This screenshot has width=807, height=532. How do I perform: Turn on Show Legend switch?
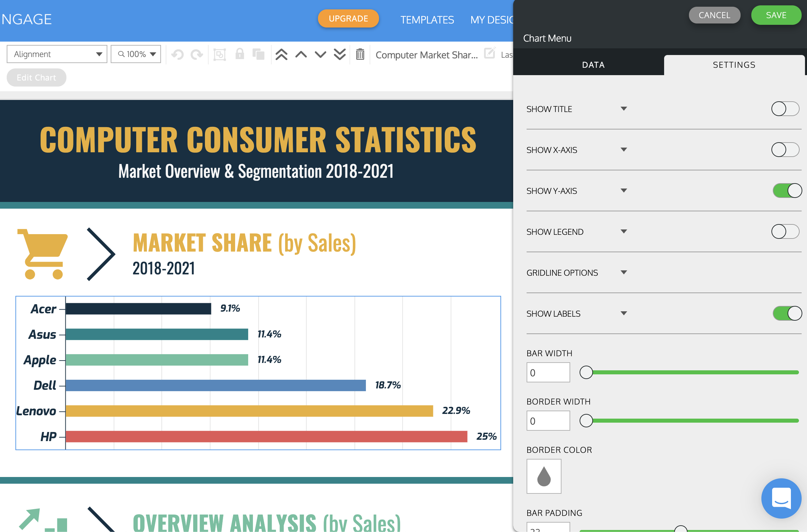tap(785, 232)
